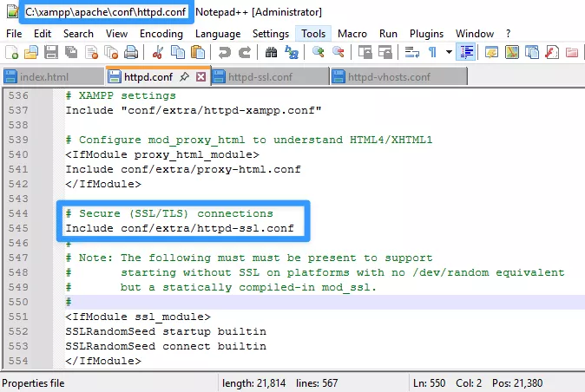Pin the httpd.conf tab with pin icon
Screen dimensions: 585x392
(x=184, y=77)
